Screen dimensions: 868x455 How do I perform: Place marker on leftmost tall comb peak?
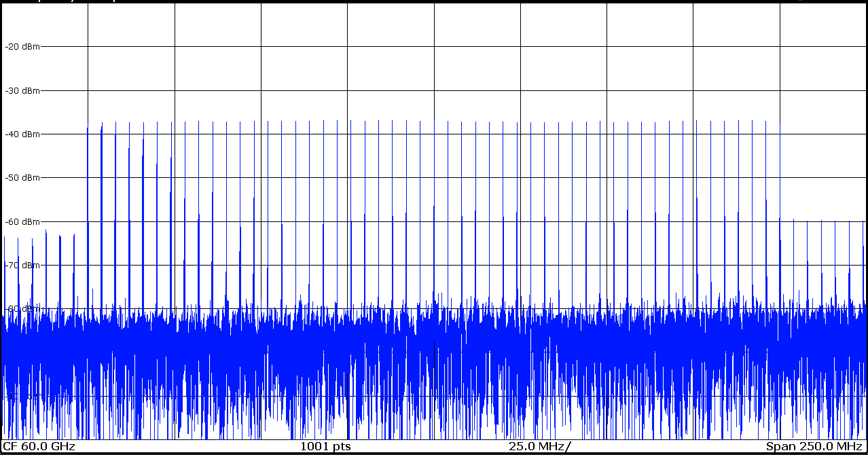[x=88, y=128]
